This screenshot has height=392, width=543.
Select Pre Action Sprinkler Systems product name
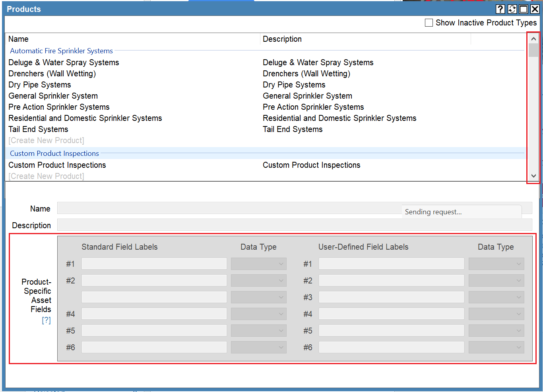click(59, 107)
